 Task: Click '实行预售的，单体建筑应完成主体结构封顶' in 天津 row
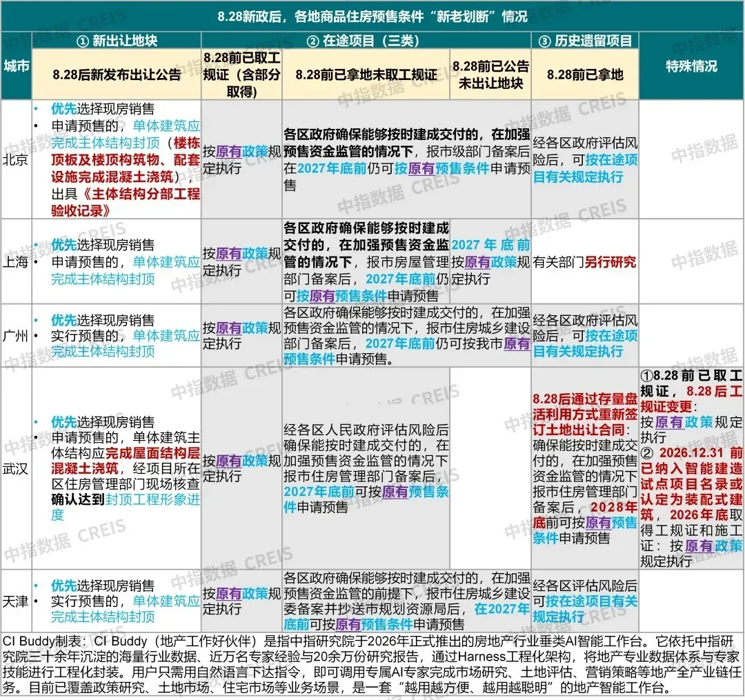tap(126, 609)
